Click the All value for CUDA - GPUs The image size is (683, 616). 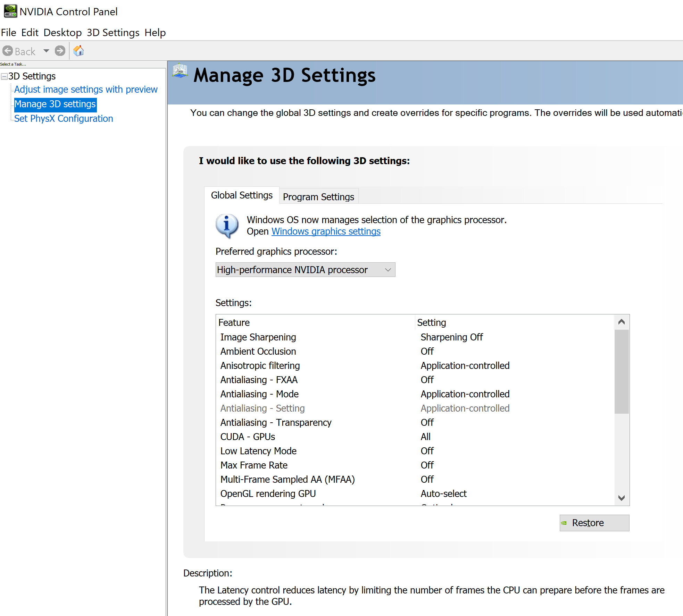point(426,437)
